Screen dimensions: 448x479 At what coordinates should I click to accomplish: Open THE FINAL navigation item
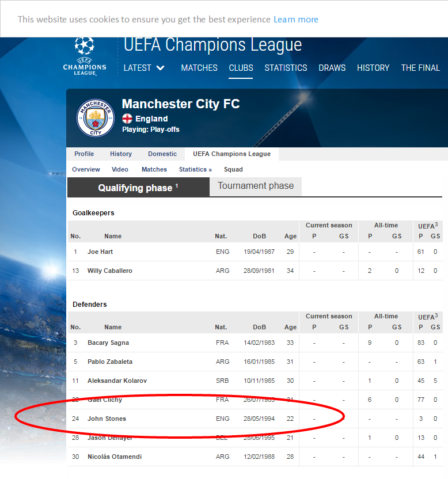(x=420, y=68)
